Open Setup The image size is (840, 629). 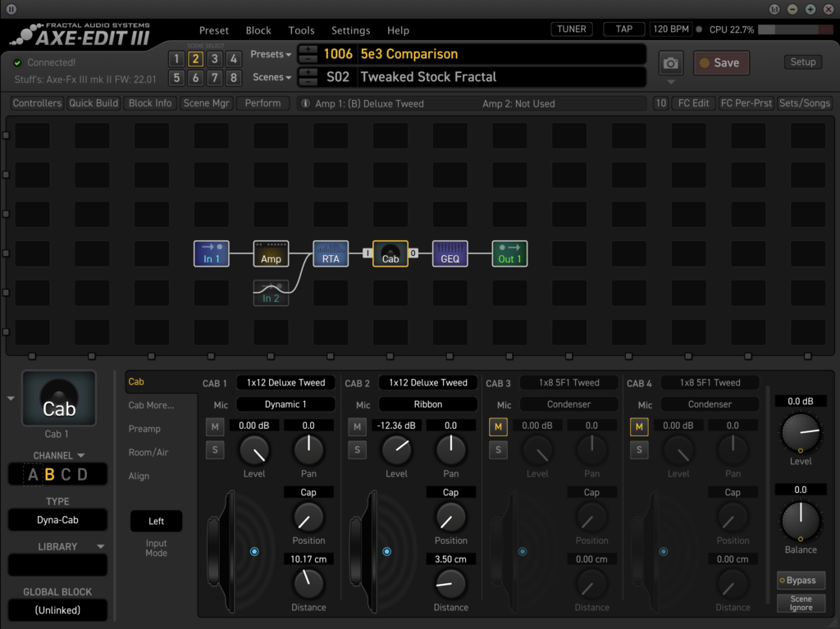pos(803,62)
